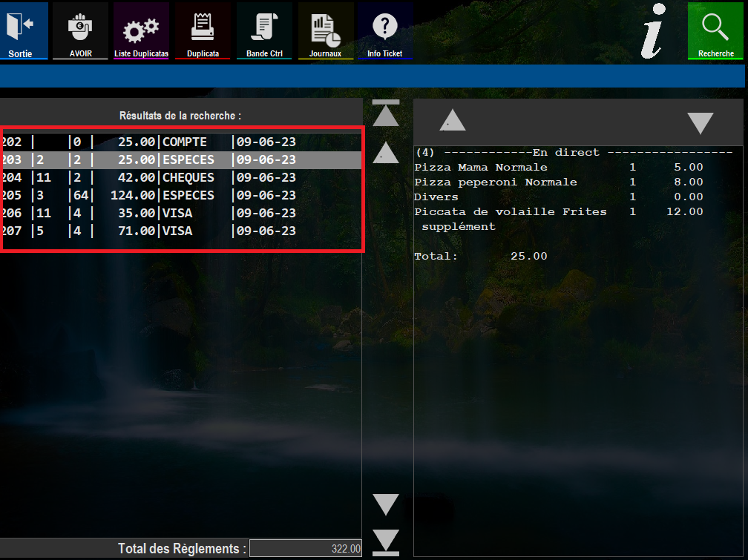
Task: Select ticket 204 CHEQUES 42.00 row
Action: (181, 178)
